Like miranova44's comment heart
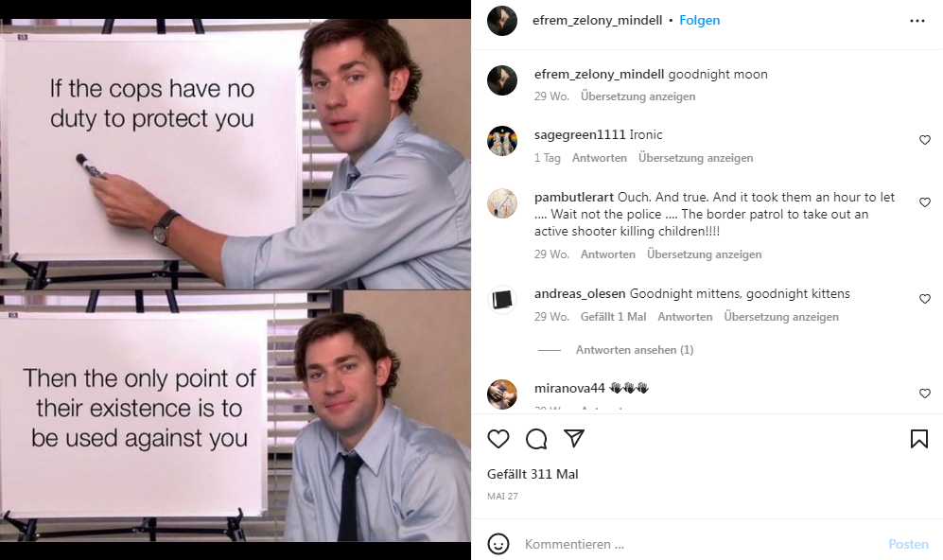Screen dimensions: 943x560 [x=925, y=394]
